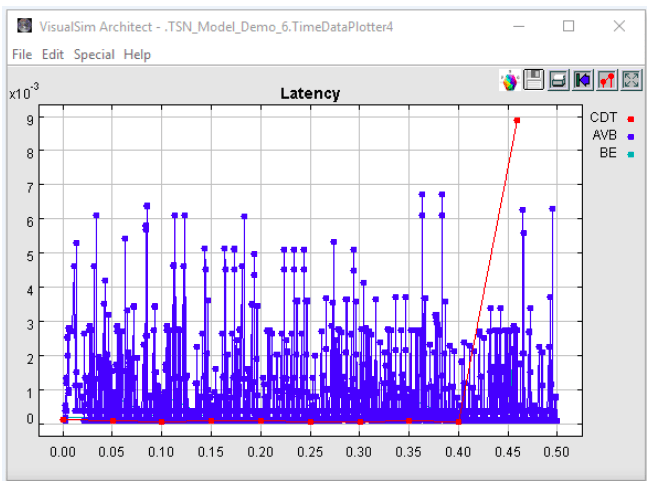
Task: Click the VisualSim application icon in title bar
Action: [25, 26]
